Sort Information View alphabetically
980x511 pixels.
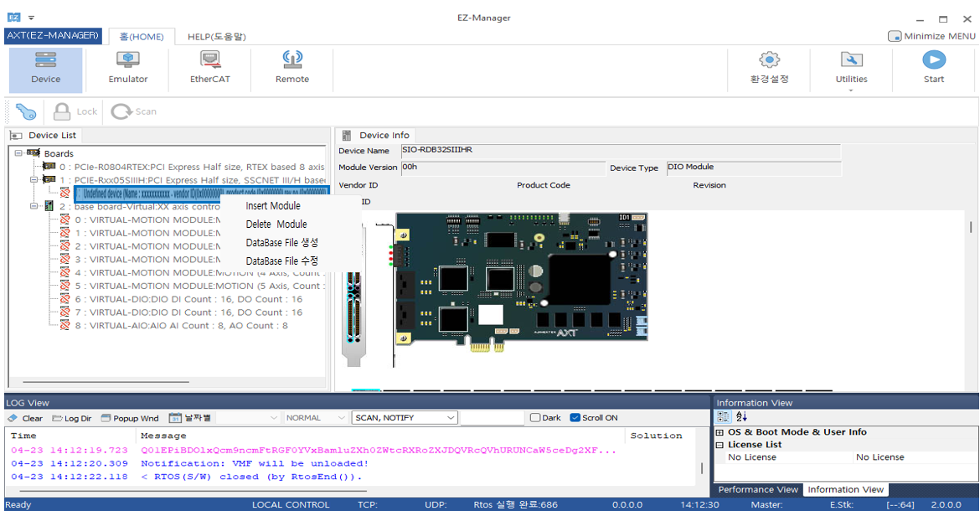741,416
